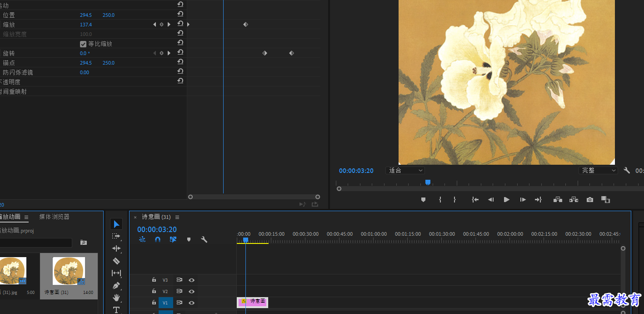Reset the 缩放 scale parameter
This screenshot has width=644, height=314.
pos(180,24)
